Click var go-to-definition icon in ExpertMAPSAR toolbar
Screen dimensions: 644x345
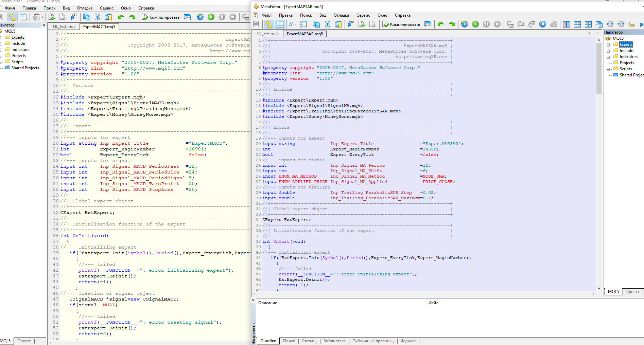pyautogui.click(x=351, y=24)
